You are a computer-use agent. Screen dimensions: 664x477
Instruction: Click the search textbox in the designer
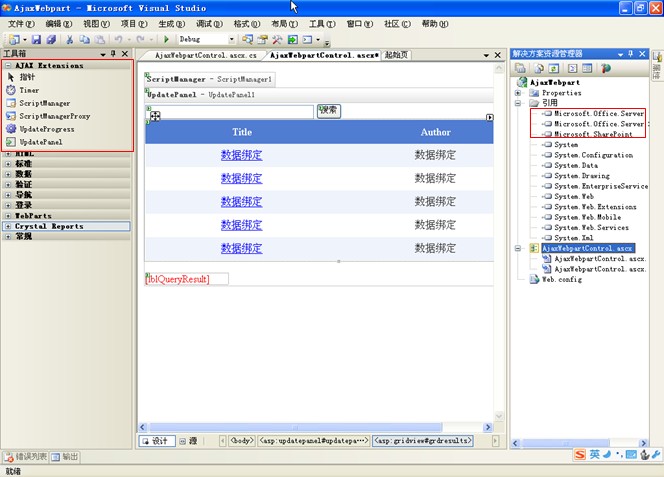pyautogui.click(x=230, y=112)
